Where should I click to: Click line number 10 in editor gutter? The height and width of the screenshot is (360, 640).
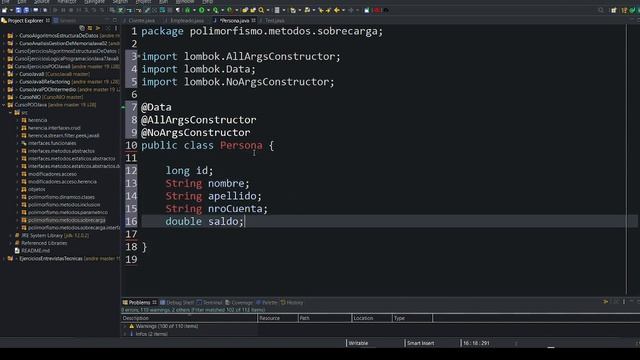tap(131, 145)
